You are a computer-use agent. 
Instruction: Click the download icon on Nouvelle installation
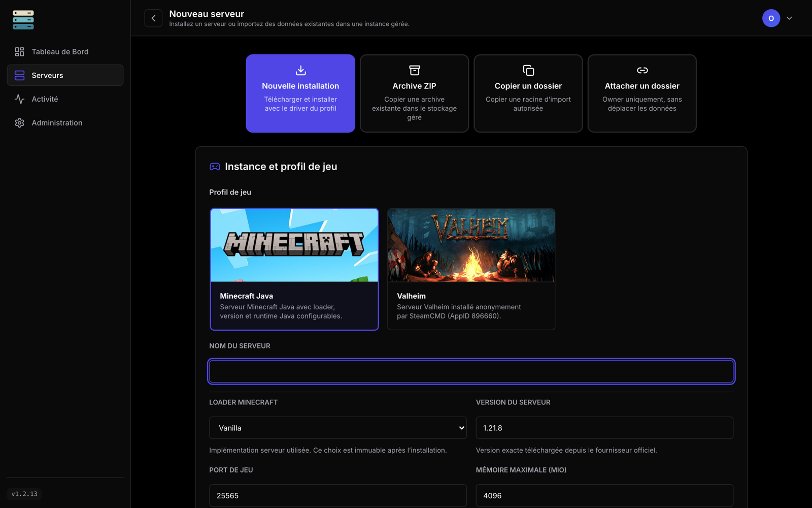click(300, 70)
